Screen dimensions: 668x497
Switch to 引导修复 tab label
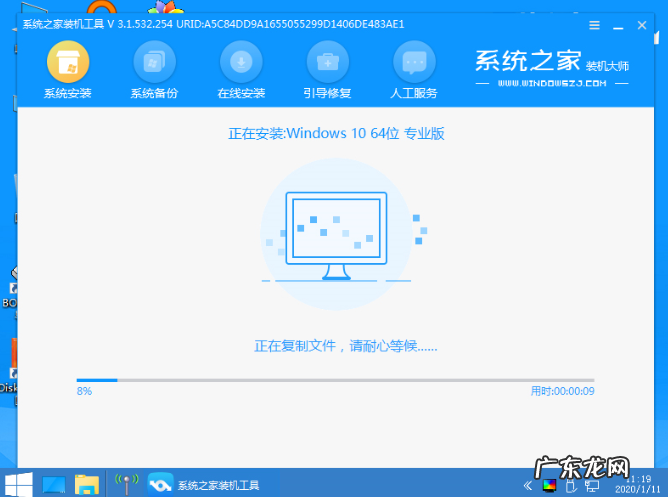tap(328, 93)
